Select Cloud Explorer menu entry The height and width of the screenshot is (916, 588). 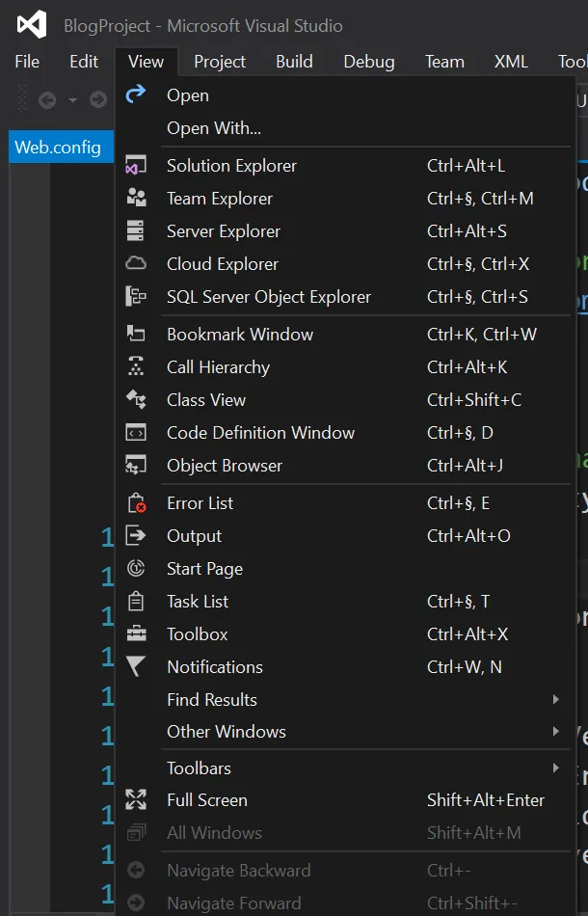click(x=344, y=263)
